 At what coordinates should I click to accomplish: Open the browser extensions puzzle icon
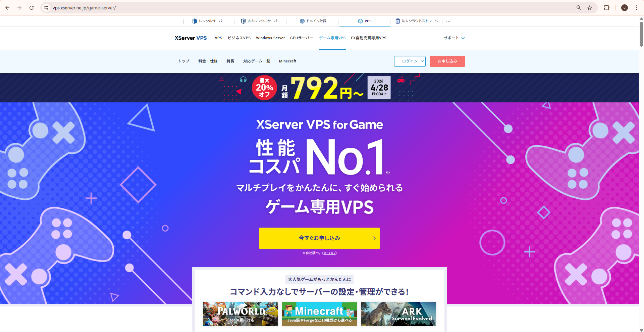pos(606,8)
